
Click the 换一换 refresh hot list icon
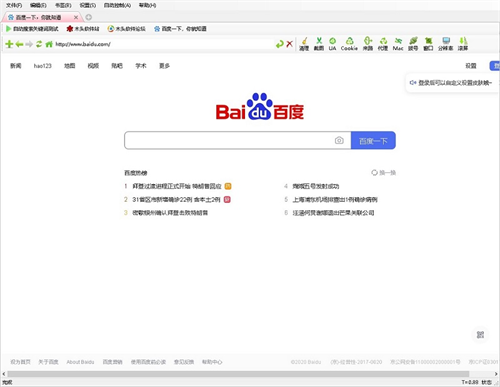tap(374, 172)
